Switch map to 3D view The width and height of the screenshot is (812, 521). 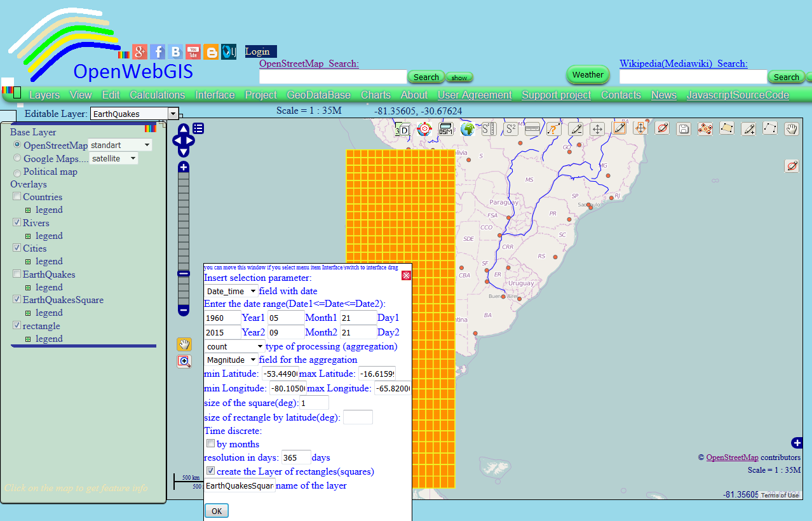402,130
